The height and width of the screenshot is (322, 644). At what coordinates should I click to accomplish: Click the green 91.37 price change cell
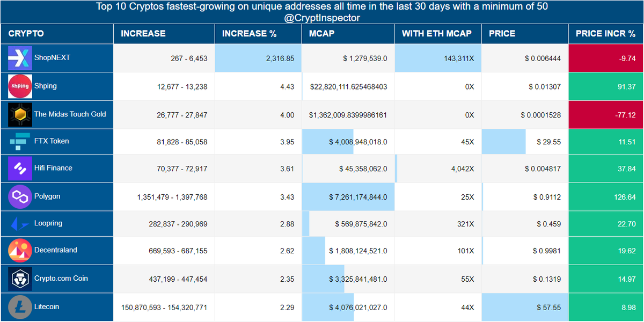click(606, 86)
